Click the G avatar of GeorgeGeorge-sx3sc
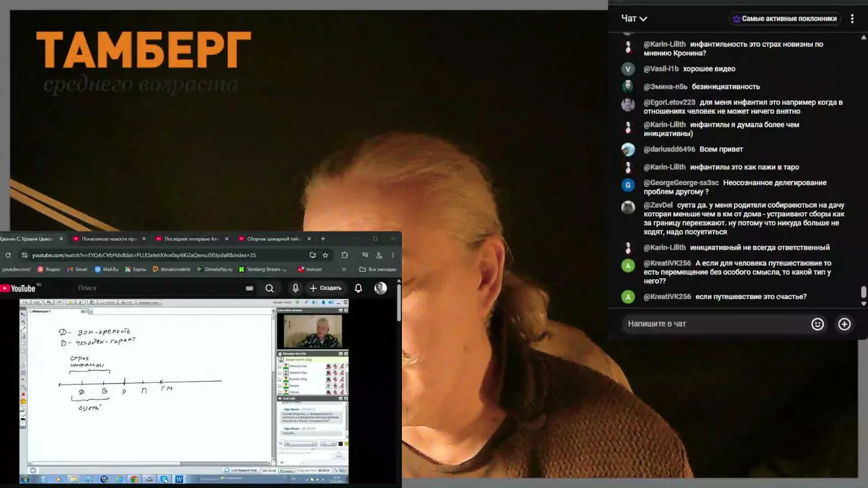The height and width of the screenshot is (488, 868). 629,184
